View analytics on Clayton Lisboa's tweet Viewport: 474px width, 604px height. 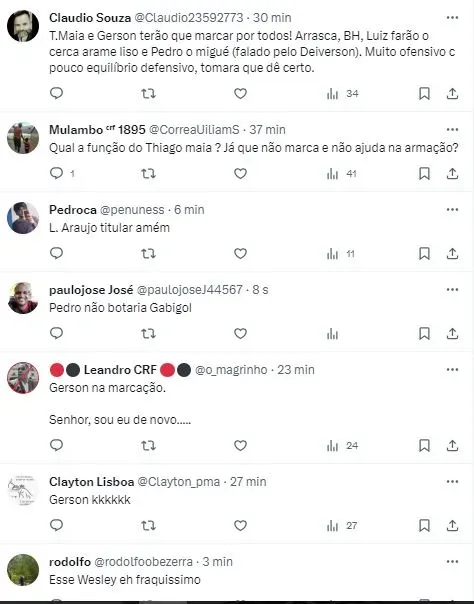coord(342,525)
